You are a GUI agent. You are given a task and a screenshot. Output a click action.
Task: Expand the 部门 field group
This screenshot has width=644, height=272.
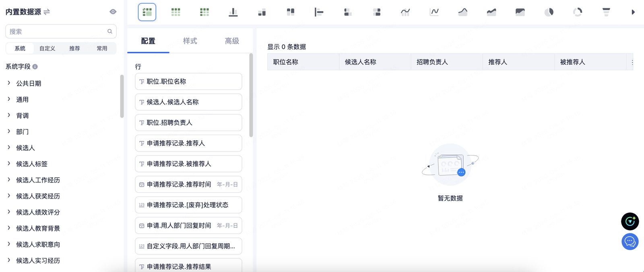[x=9, y=131]
